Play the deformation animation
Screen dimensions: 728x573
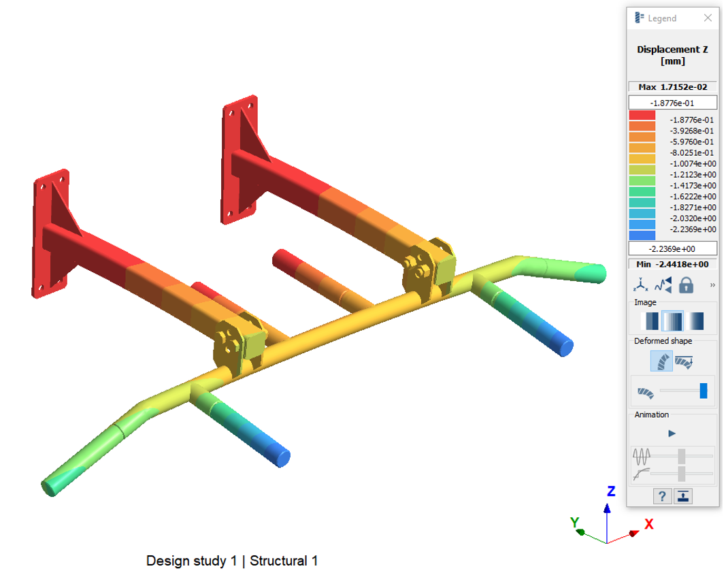[x=672, y=433]
